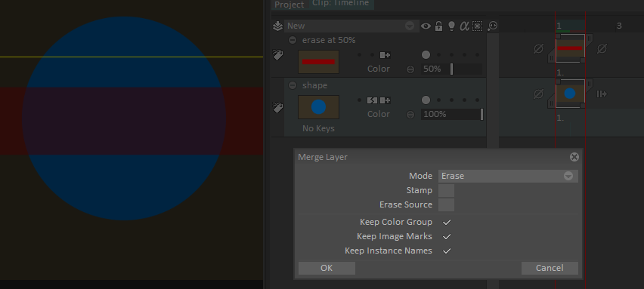Open Color blend mode of 'shape' layer
The height and width of the screenshot is (289, 644).
pos(378,114)
